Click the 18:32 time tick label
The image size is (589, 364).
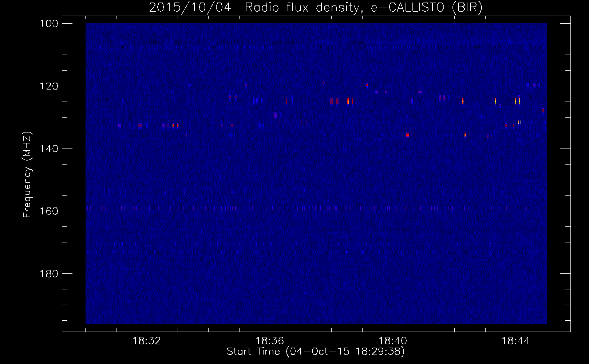click(x=147, y=341)
